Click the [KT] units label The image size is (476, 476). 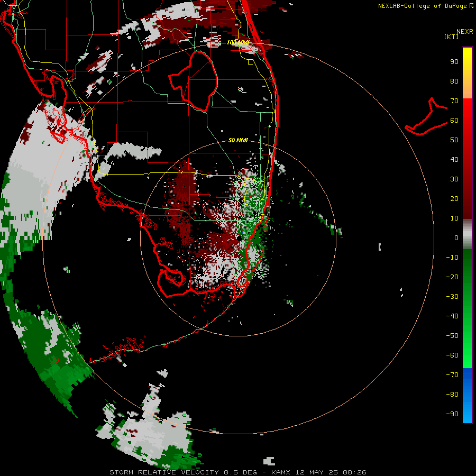pos(452,36)
